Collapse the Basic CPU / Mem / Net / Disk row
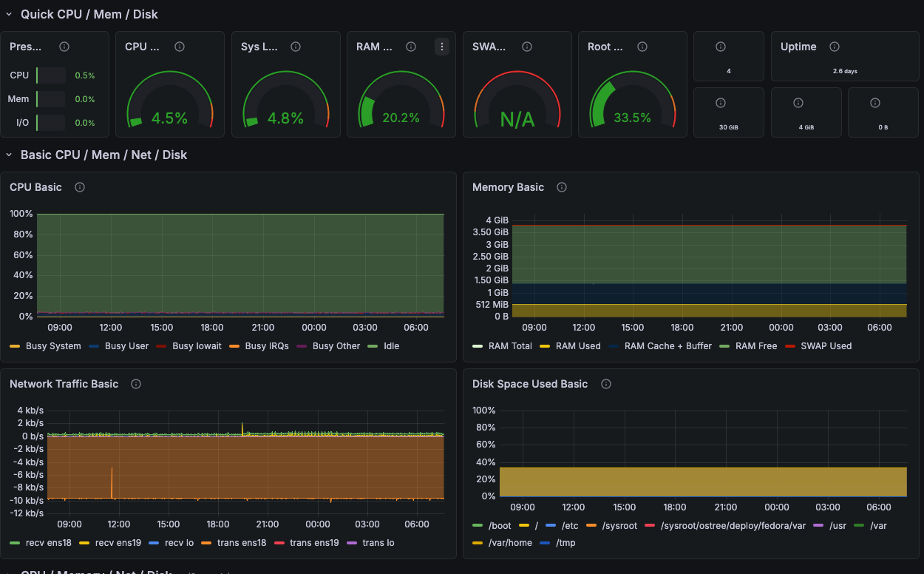Image resolution: width=924 pixels, height=574 pixels. [9, 155]
